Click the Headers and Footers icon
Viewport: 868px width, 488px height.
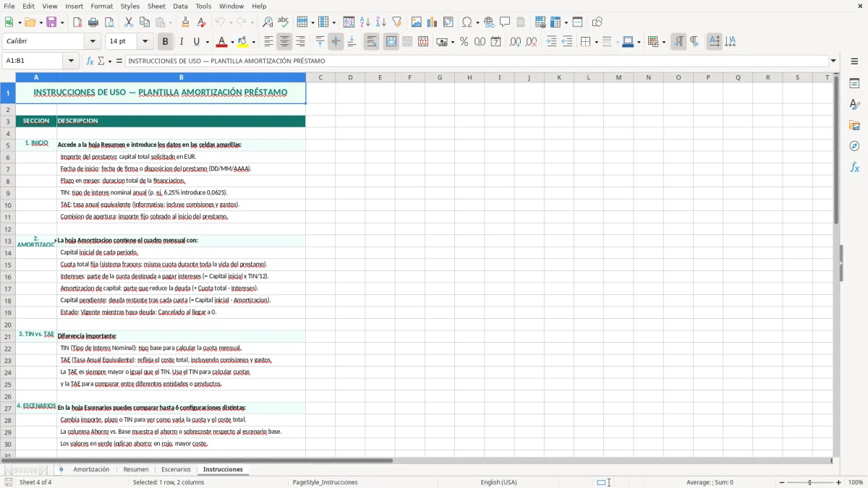point(521,22)
